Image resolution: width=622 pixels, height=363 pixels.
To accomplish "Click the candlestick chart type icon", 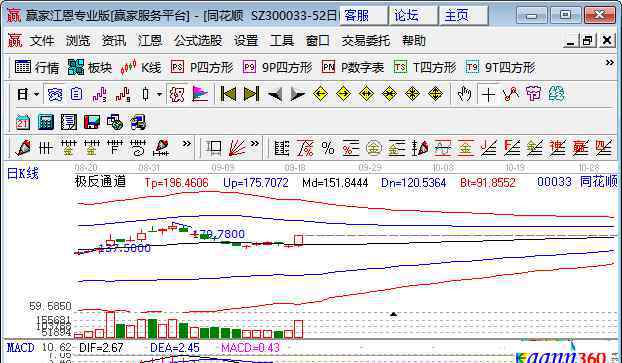I will 146,94.
